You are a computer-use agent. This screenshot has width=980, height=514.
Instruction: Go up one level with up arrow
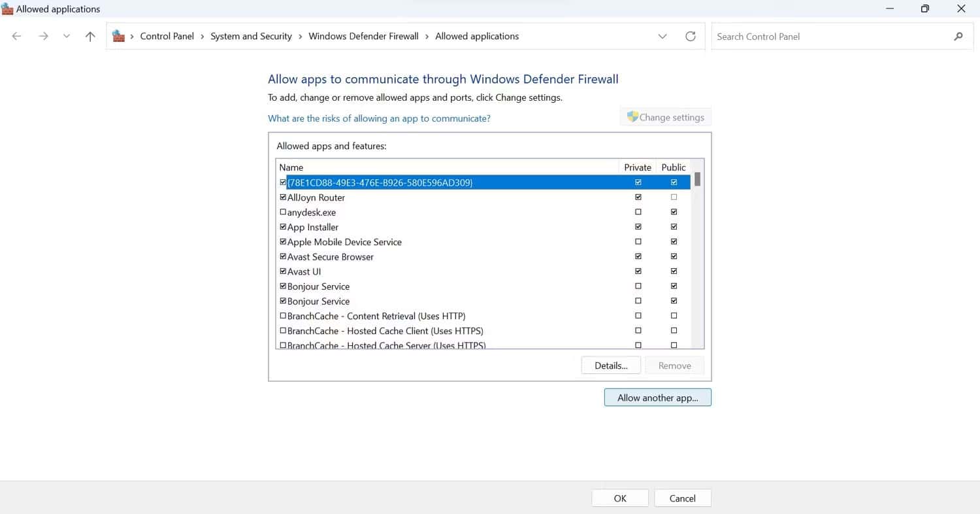pyautogui.click(x=90, y=37)
